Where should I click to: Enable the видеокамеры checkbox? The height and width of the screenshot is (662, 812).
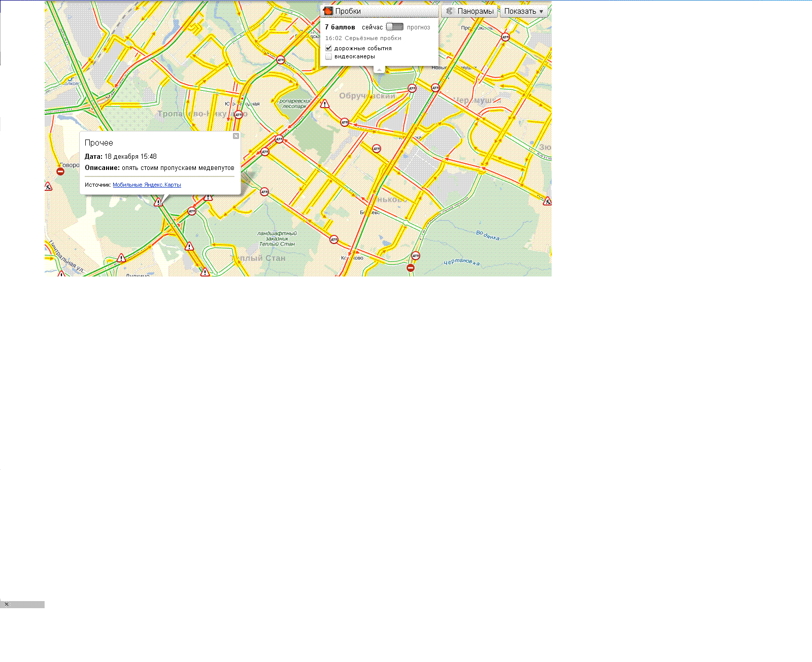click(329, 57)
